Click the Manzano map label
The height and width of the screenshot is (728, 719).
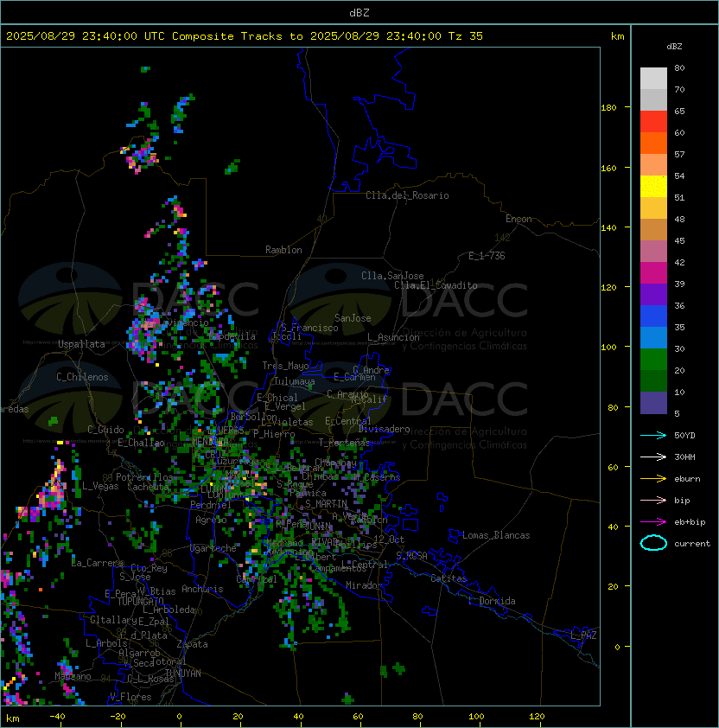coord(73,676)
